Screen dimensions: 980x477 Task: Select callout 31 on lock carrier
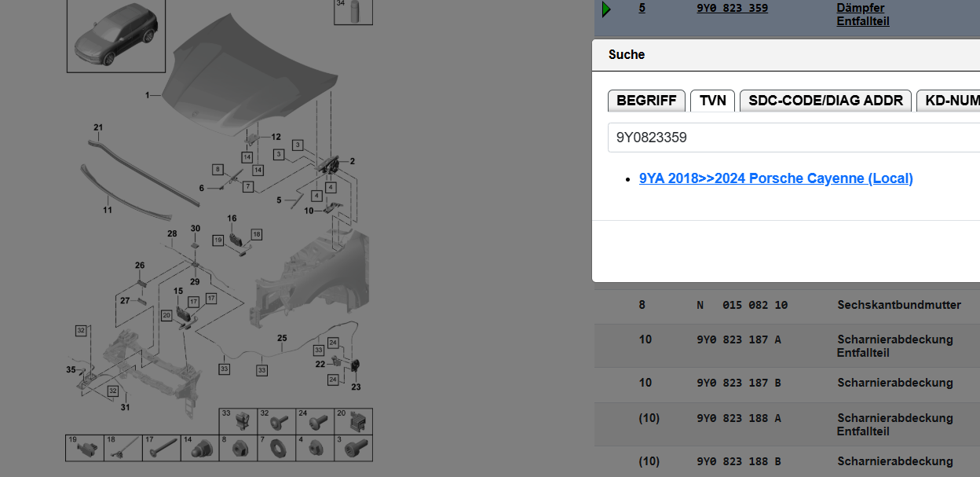tap(125, 407)
